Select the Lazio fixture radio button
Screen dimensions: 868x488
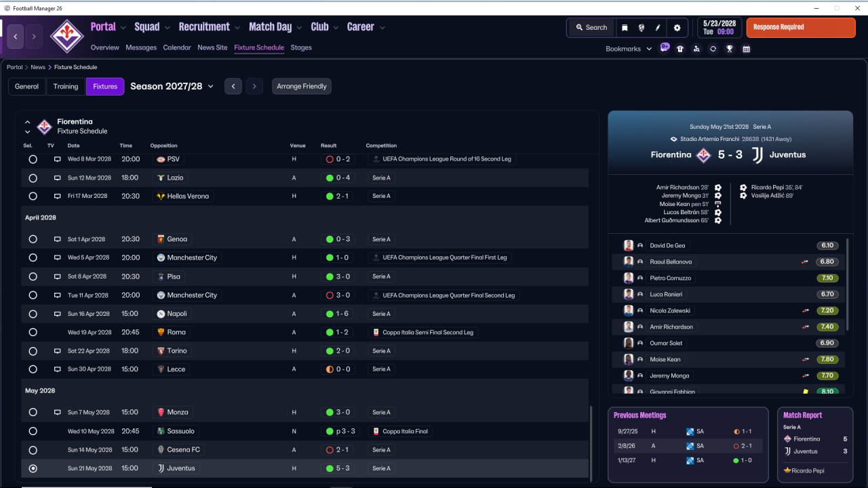[33, 178]
